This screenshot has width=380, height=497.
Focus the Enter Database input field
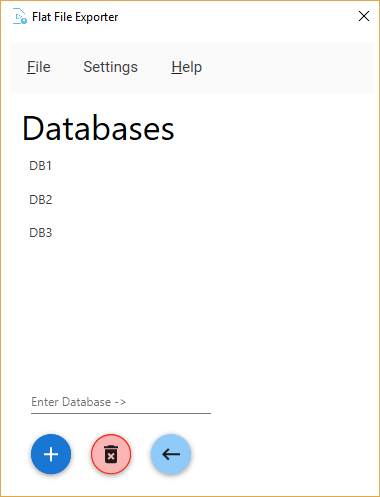click(x=121, y=402)
